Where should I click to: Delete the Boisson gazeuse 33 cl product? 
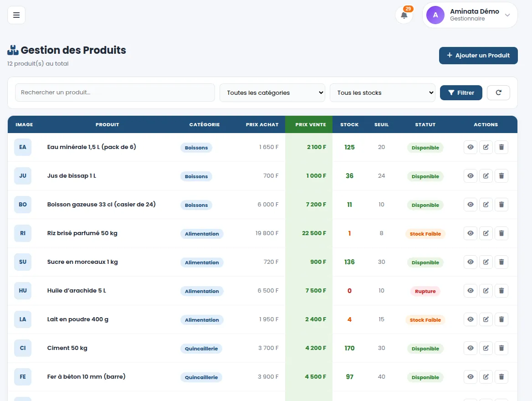click(x=501, y=205)
